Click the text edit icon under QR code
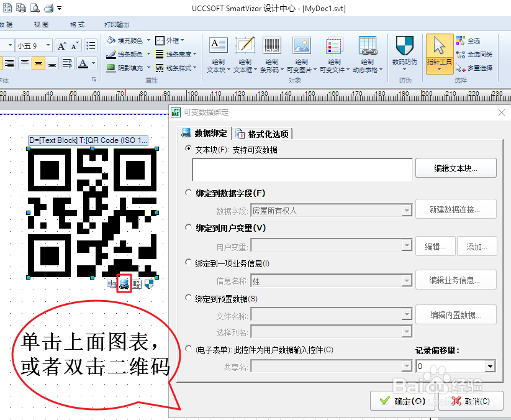Viewport: 511px width, 420px height. (x=112, y=284)
